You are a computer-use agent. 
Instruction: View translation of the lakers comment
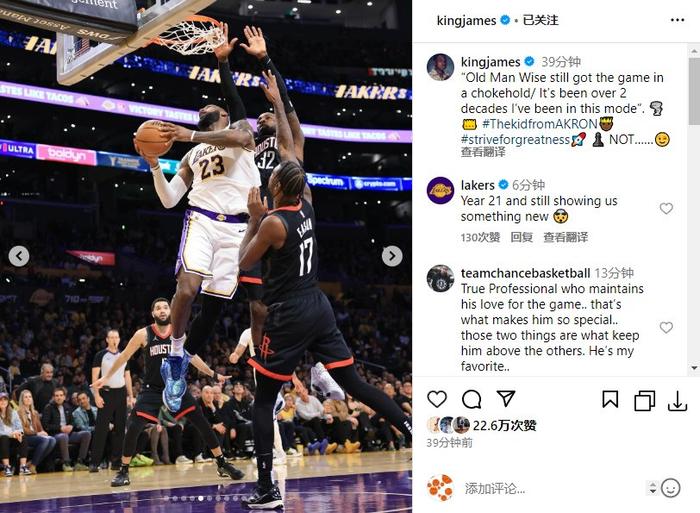(565, 237)
